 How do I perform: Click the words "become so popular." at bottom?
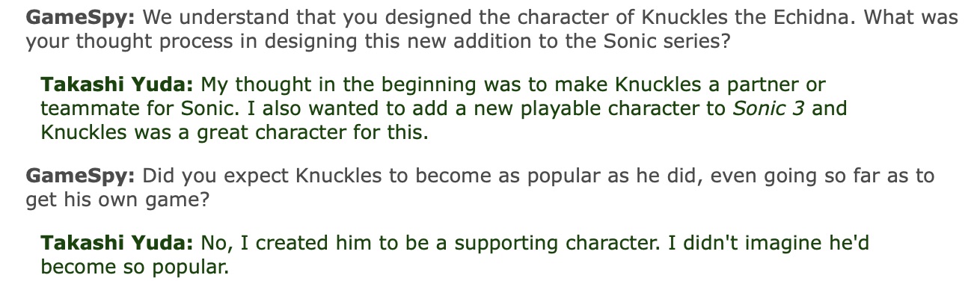pyautogui.click(x=134, y=268)
